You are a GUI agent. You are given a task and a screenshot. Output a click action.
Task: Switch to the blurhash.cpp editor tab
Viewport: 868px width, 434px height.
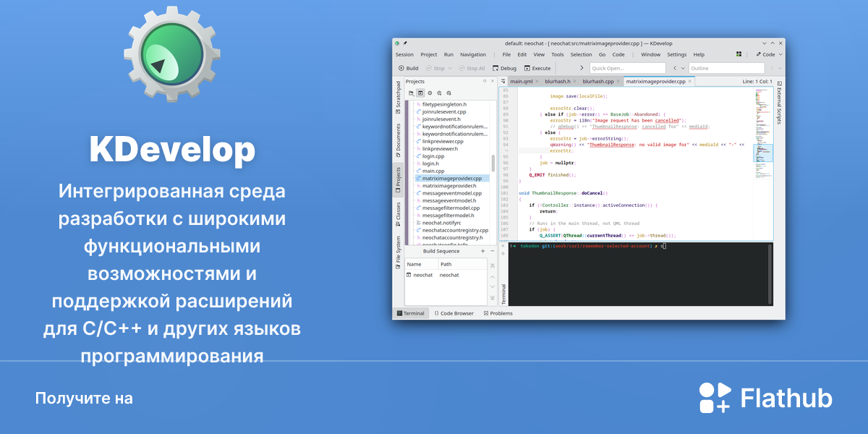point(598,82)
